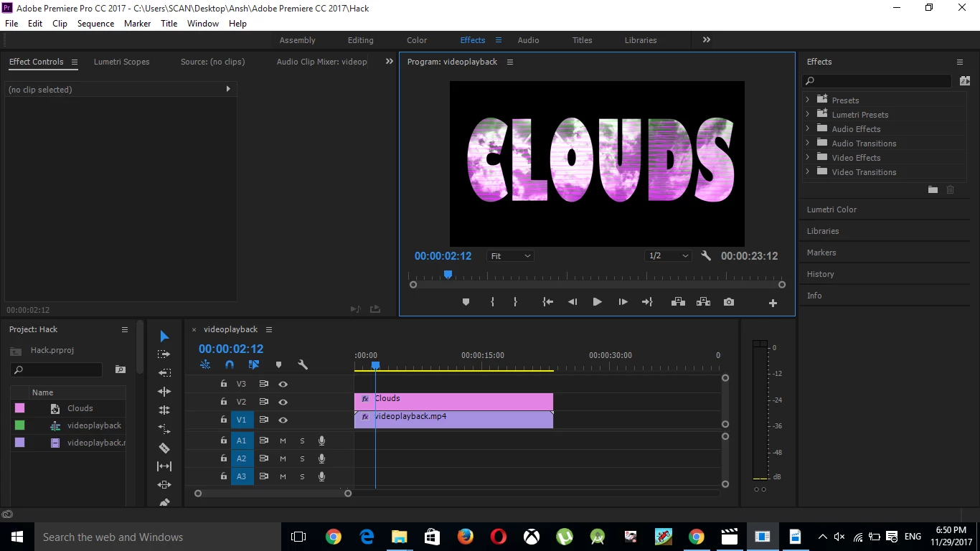The height and width of the screenshot is (551, 980).
Task: Hide video track V2 with eye
Action: pyautogui.click(x=283, y=402)
